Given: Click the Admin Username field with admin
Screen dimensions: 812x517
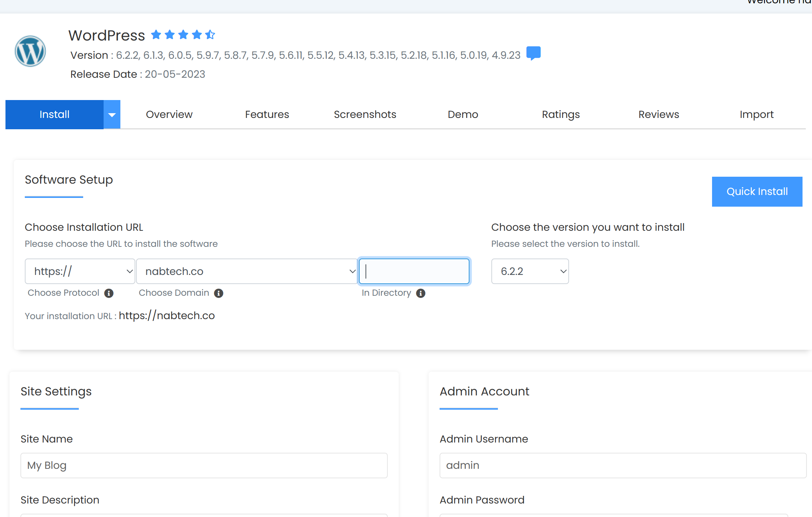Looking at the screenshot, I should (x=623, y=466).
